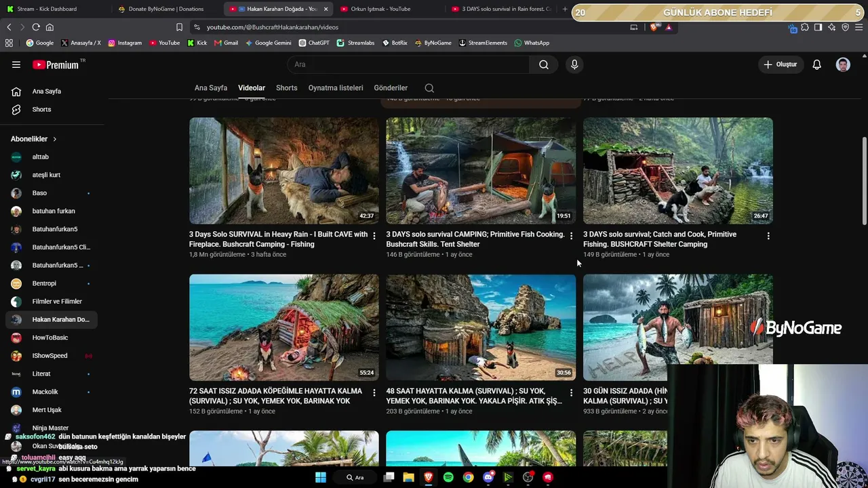Close the Hakan Karahan Doğada browser tab
The width and height of the screenshot is (868, 488).
tap(325, 9)
